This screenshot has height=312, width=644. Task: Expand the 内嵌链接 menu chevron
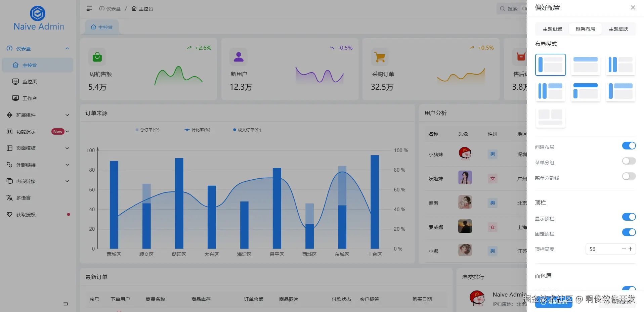[x=67, y=181]
